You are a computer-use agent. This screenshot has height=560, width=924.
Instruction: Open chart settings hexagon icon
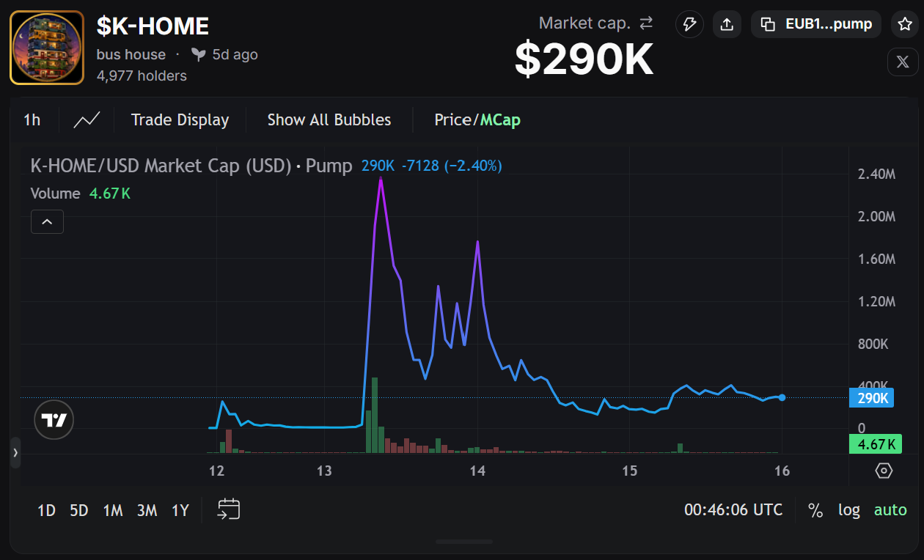884,471
